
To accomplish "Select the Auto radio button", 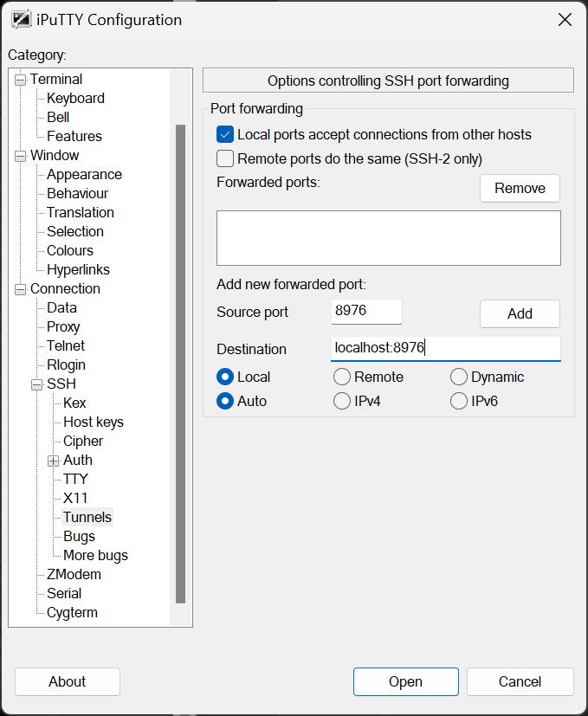I will [x=225, y=402].
